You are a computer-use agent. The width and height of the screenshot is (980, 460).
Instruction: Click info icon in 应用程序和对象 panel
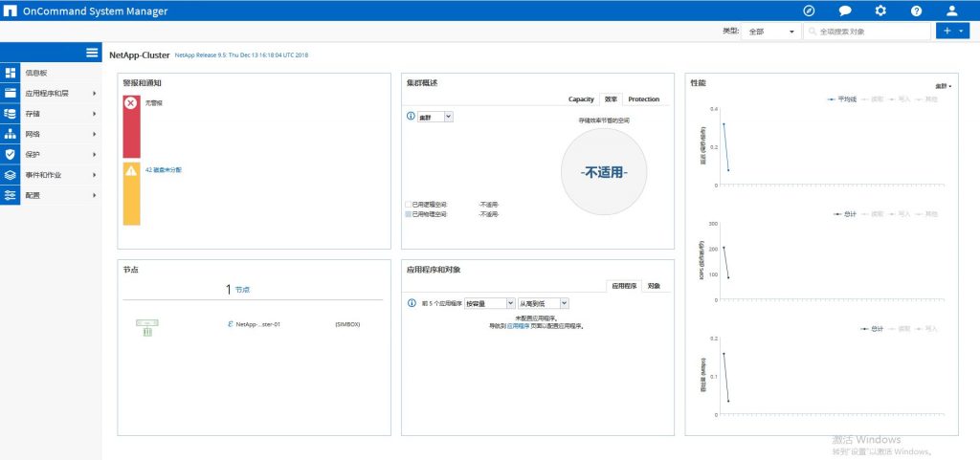(412, 303)
